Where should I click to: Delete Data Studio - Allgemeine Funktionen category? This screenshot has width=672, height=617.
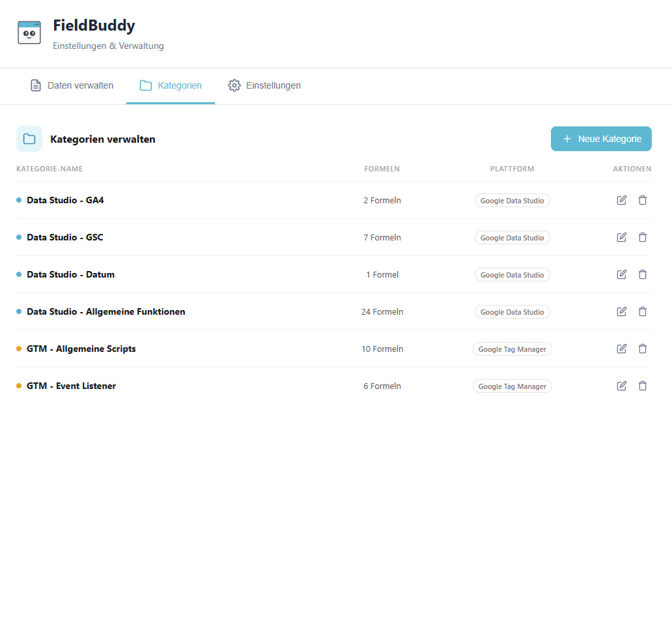click(643, 311)
